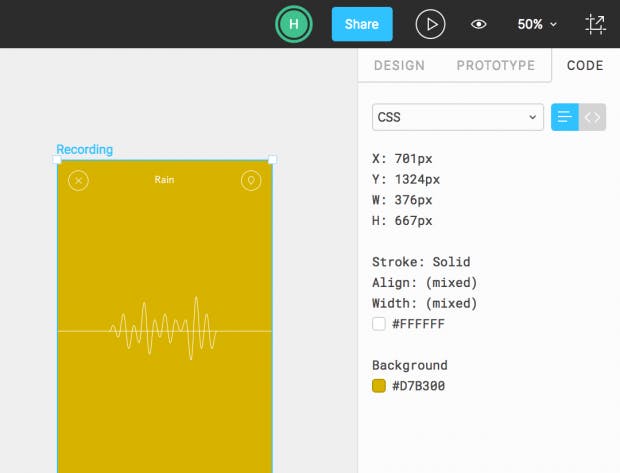Open the 50% zoom level dropdown
This screenshot has width=620, height=473.
(537, 24)
